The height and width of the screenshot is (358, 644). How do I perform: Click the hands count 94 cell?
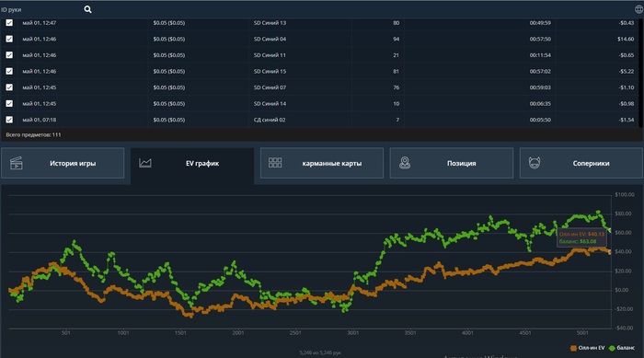click(396, 39)
